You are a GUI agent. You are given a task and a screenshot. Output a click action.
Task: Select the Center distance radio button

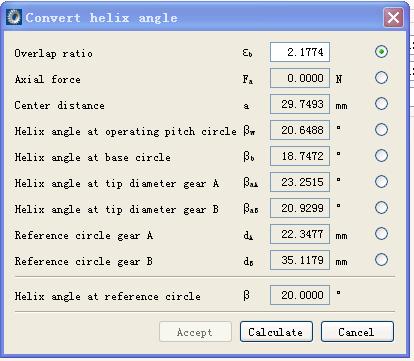[x=381, y=104]
